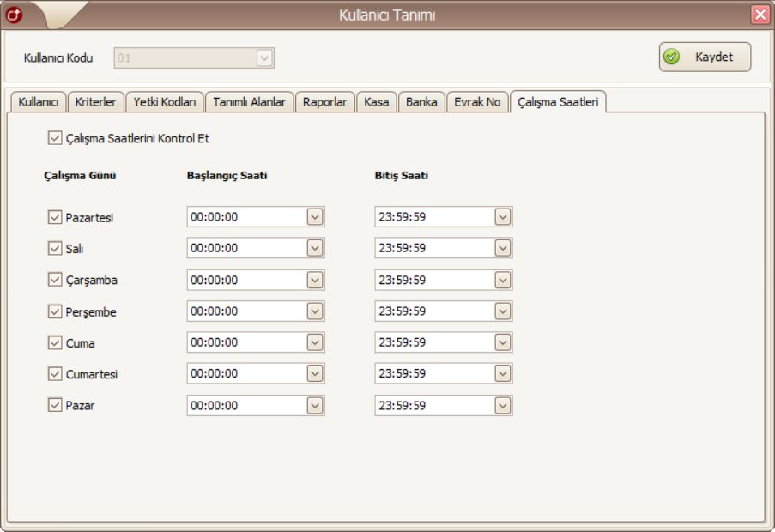Image resolution: width=775 pixels, height=532 pixels.
Task: Switch to the Banka tab
Action: (421, 102)
